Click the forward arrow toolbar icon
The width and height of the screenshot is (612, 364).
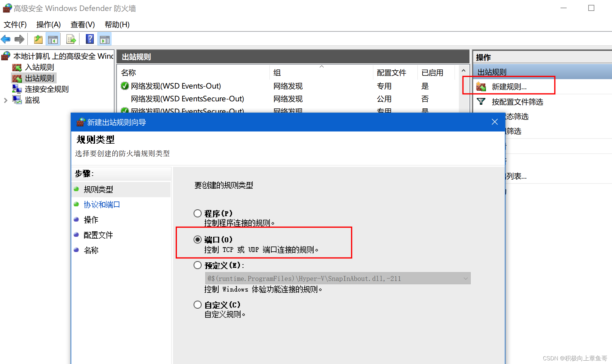pyautogui.click(x=19, y=39)
